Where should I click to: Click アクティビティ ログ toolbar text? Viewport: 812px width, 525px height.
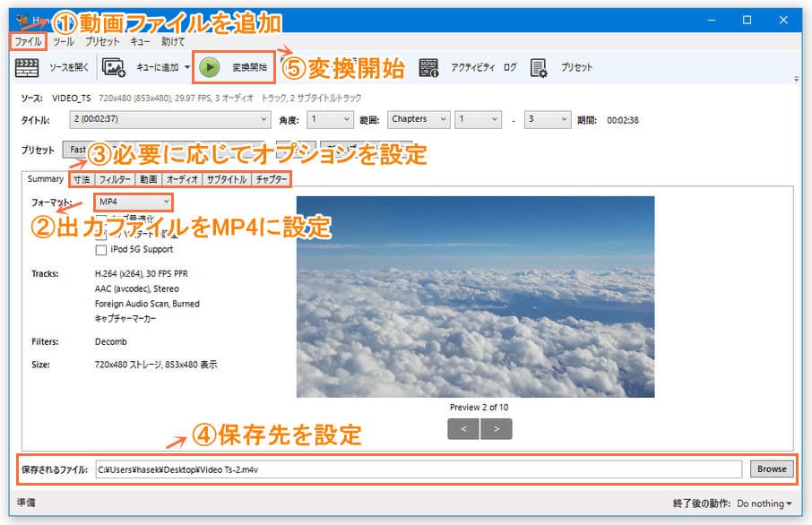point(484,67)
